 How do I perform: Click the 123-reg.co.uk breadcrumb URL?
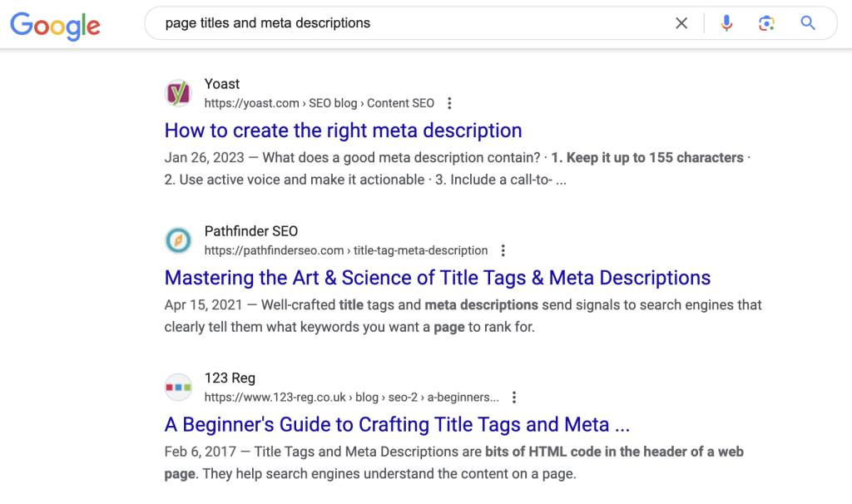351,398
